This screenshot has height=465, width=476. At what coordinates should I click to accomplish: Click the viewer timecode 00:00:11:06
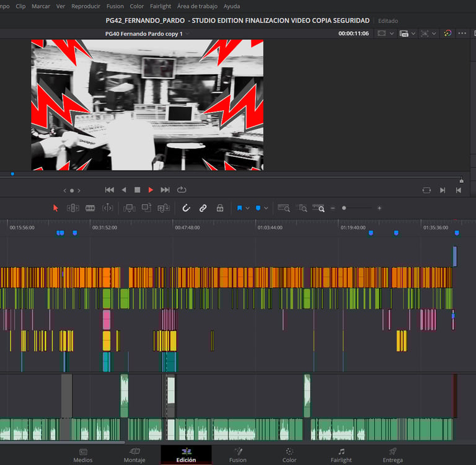[354, 33]
